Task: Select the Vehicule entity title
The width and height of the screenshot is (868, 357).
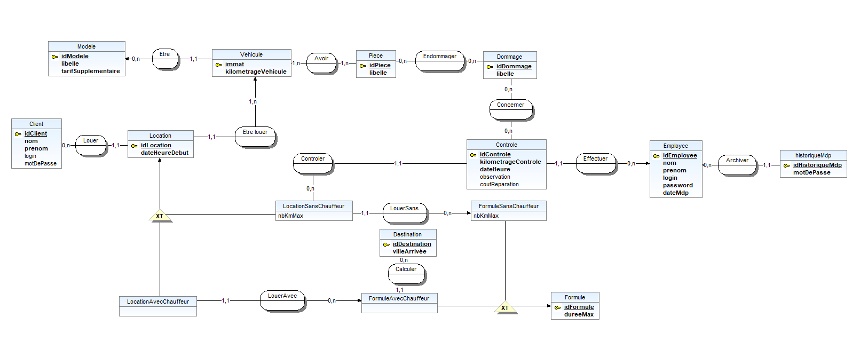Action: click(251, 54)
